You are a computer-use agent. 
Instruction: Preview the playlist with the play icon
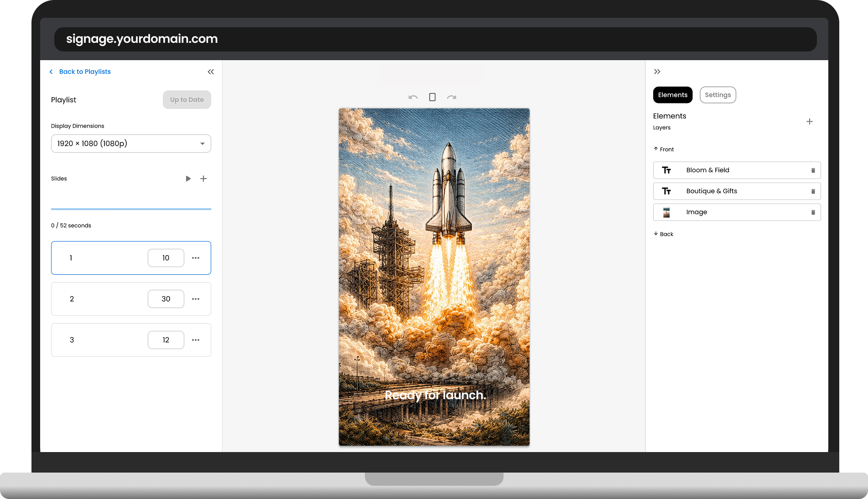[188, 179]
